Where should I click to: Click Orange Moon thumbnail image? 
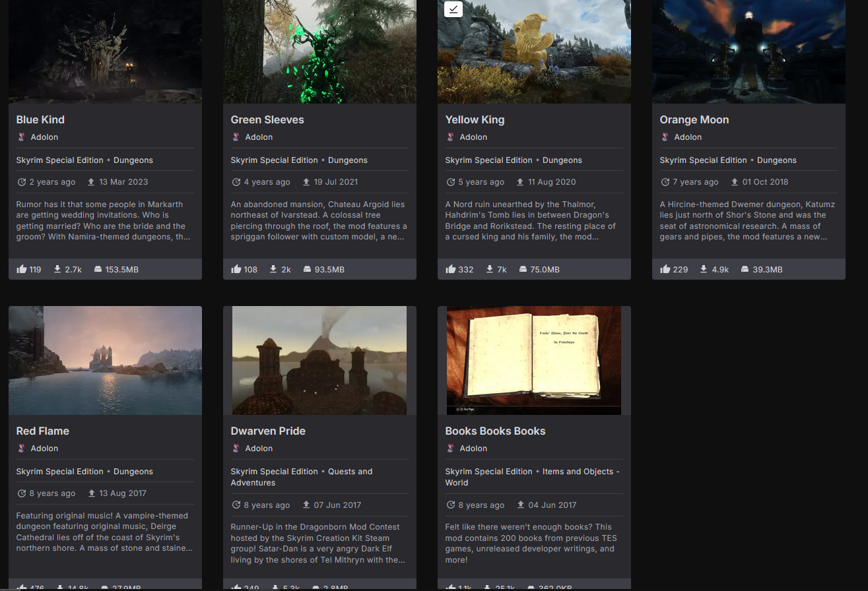(749, 51)
